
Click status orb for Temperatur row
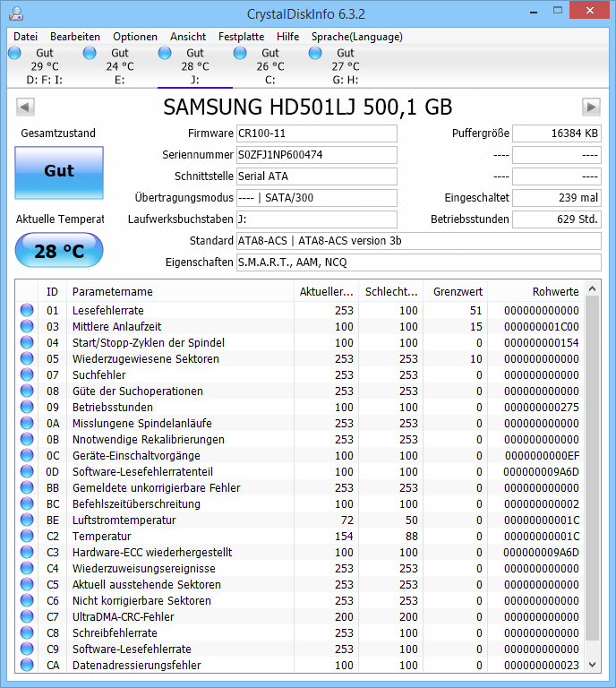coord(27,537)
